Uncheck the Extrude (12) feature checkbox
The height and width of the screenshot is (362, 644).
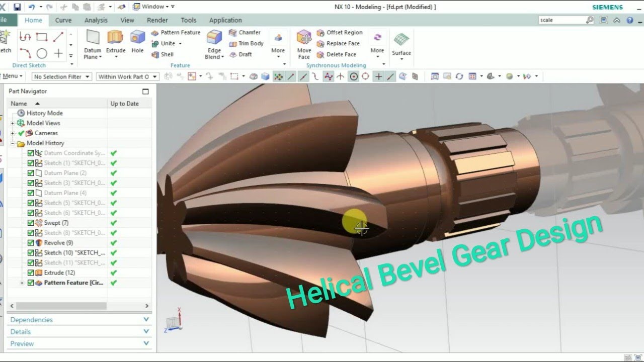(x=31, y=273)
